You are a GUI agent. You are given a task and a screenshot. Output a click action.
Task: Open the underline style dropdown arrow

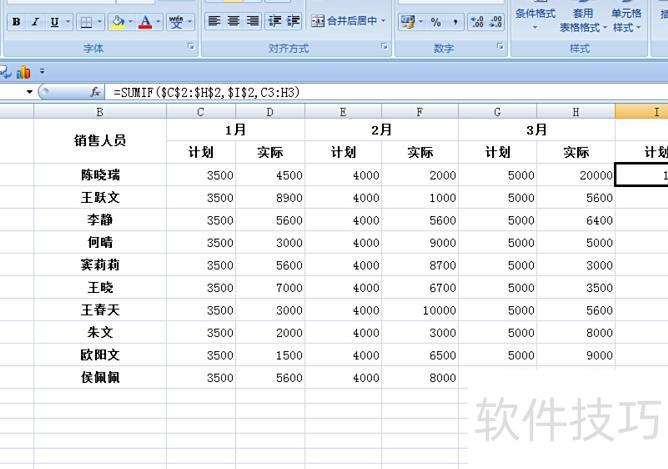point(68,22)
